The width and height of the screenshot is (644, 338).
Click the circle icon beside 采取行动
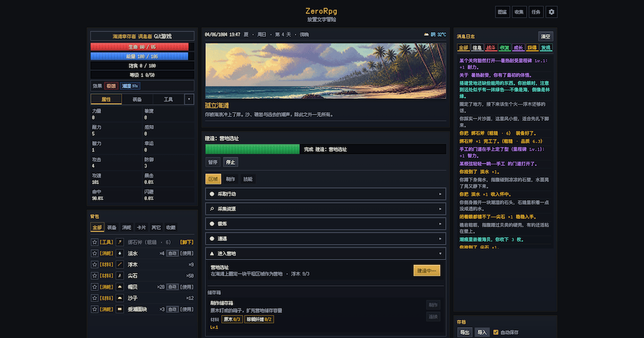tap(212, 194)
